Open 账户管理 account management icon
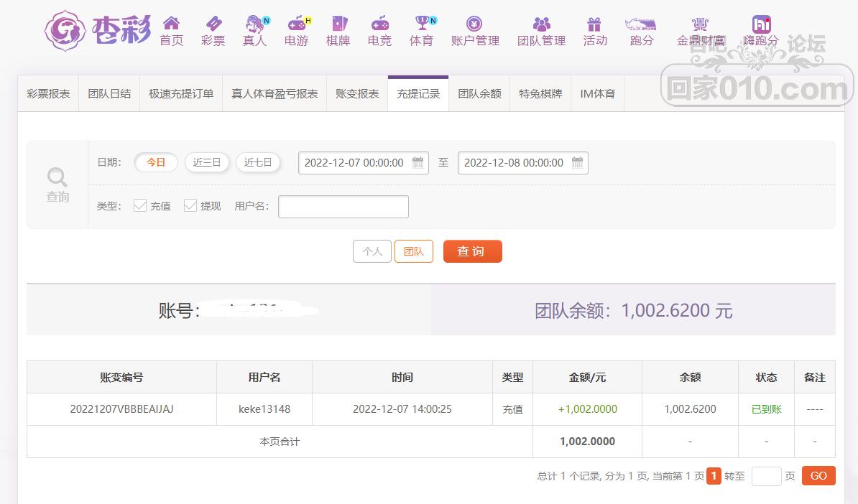 coord(474,24)
